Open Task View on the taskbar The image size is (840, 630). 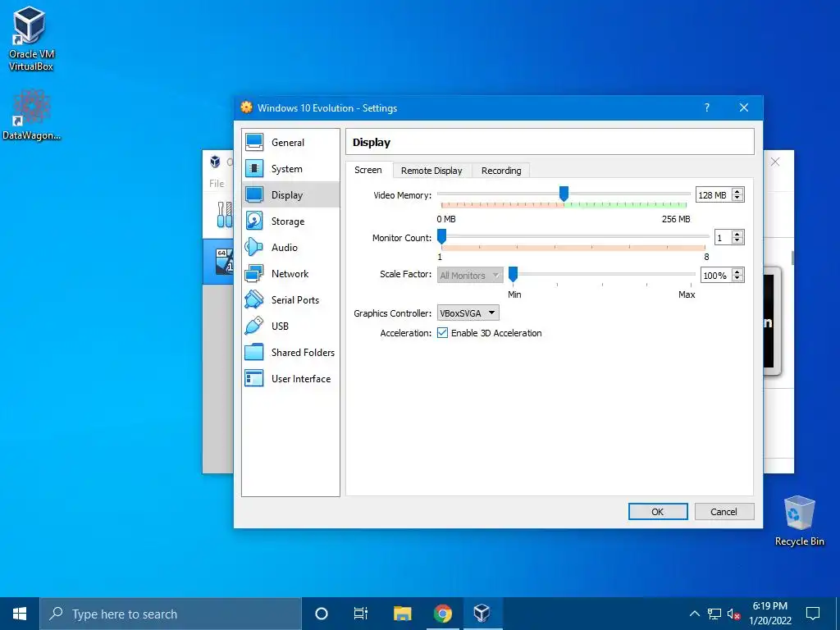click(x=361, y=614)
